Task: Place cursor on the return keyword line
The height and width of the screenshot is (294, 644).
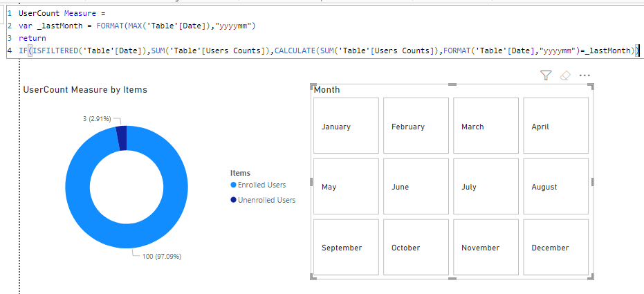Action: pos(32,38)
